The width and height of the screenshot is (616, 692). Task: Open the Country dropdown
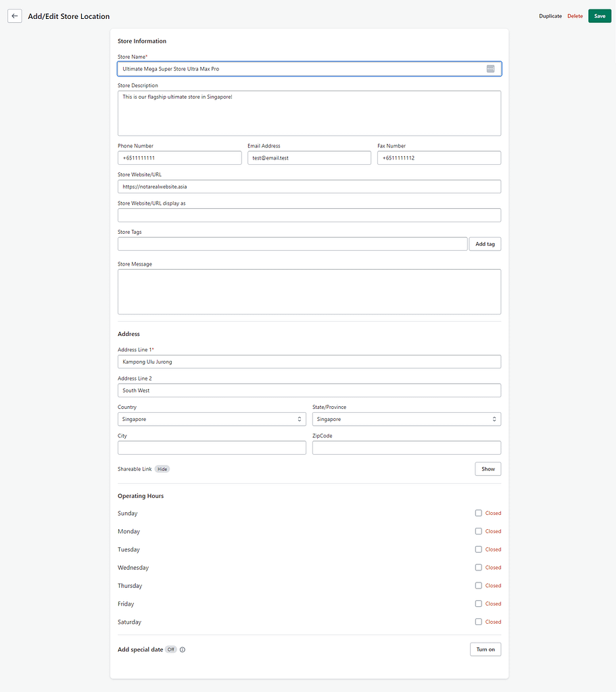(x=212, y=419)
